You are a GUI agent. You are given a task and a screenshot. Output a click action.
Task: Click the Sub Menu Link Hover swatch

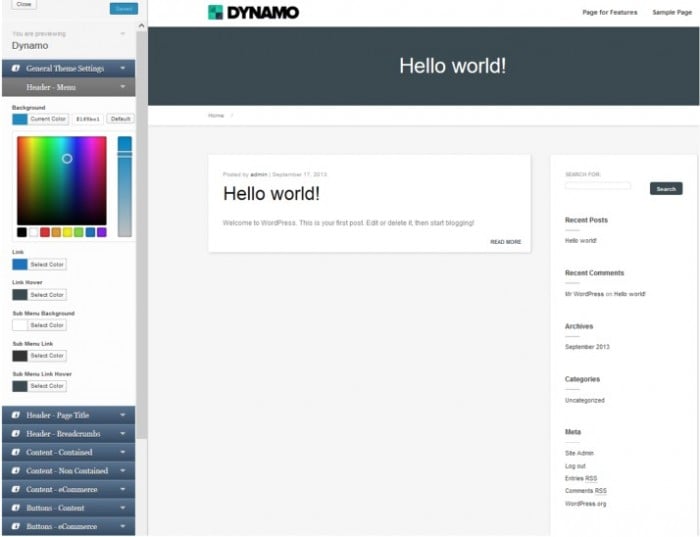coord(20,386)
